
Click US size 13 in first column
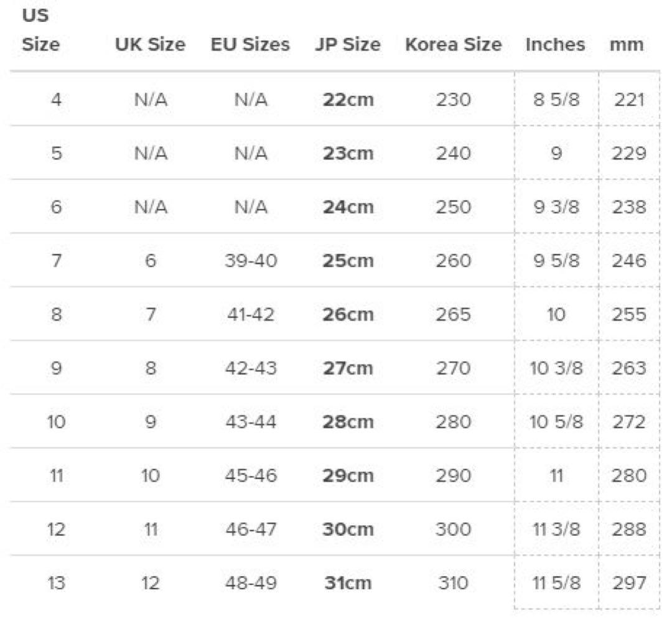tap(57, 583)
